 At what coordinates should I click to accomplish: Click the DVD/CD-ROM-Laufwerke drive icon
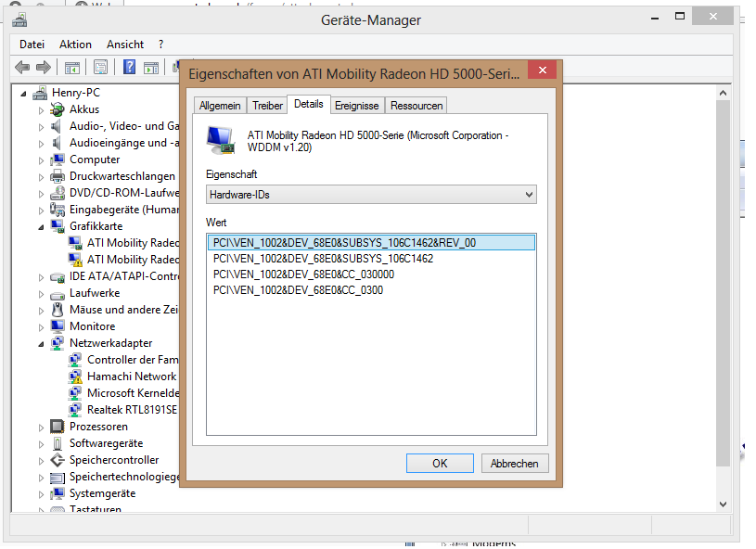pos(58,193)
